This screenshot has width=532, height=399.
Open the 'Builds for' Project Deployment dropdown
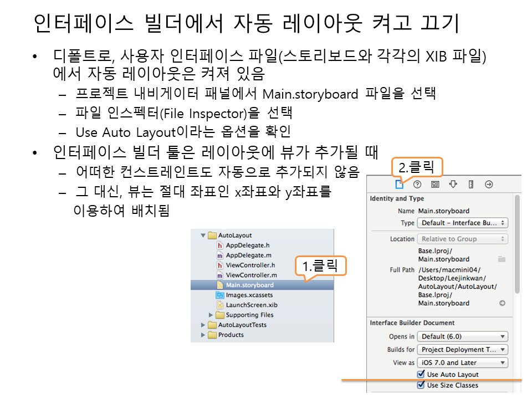click(462, 350)
